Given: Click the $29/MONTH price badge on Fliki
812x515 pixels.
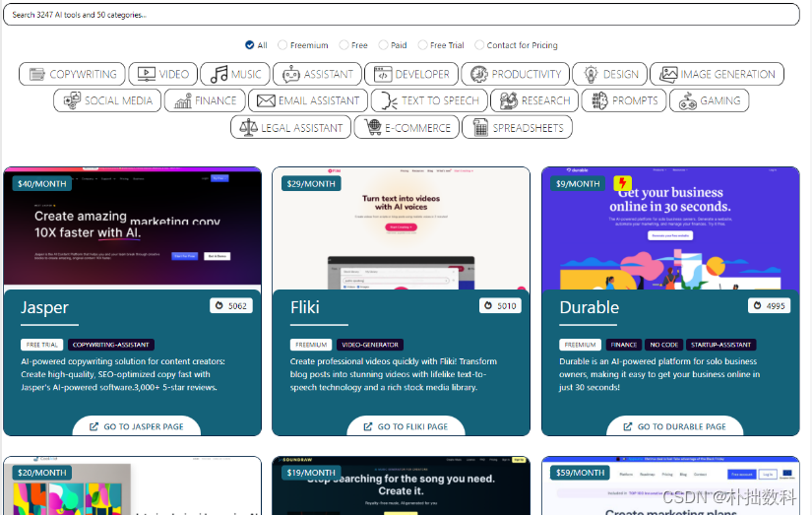Looking at the screenshot, I should pyautogui.click(x=311, y=183).
